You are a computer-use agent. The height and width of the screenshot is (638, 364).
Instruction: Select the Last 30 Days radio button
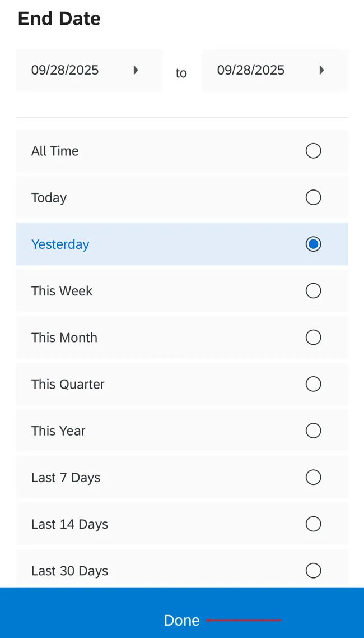pos(313,570)
